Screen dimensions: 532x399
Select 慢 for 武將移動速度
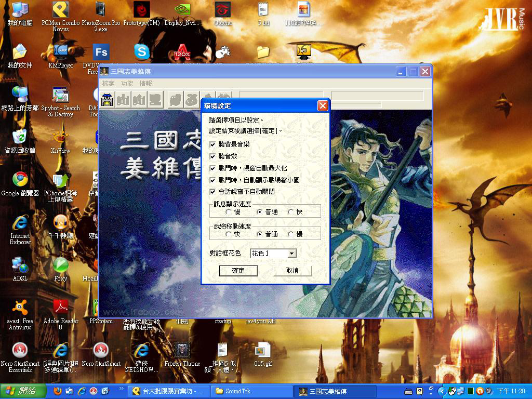[x=291, y=234]
